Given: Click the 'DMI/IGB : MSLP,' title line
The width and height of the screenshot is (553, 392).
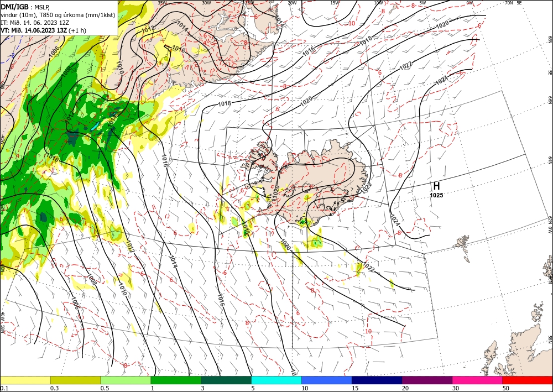Looking at the screenshot, I should point(24,6).
